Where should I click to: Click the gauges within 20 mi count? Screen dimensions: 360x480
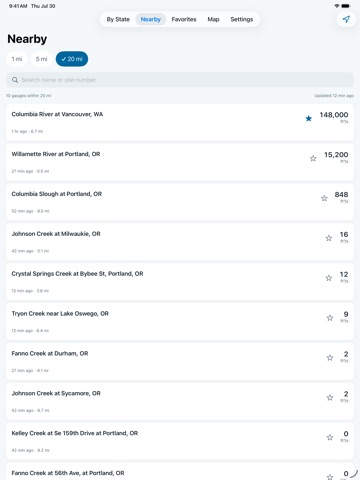(x=29, y=96)
